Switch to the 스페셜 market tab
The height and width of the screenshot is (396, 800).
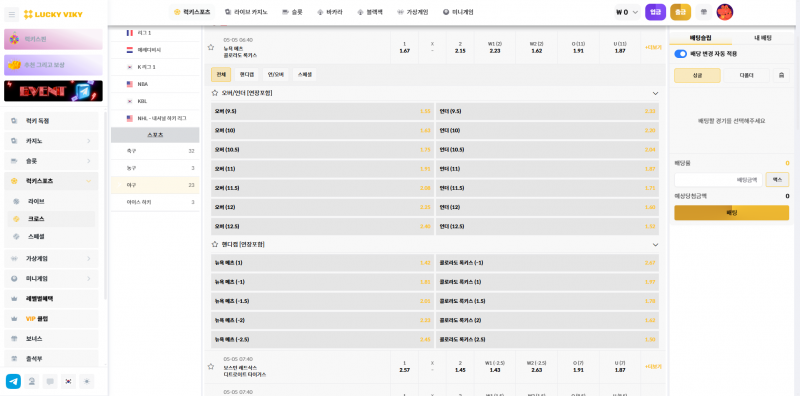tap(305, 75)
